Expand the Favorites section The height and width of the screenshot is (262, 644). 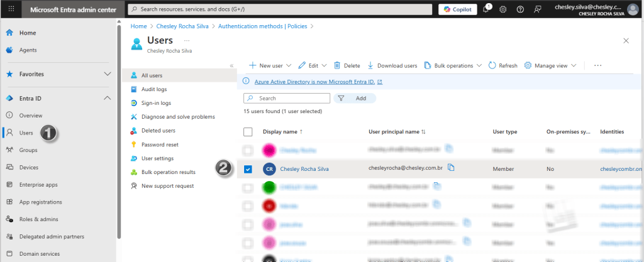[106, 74]
